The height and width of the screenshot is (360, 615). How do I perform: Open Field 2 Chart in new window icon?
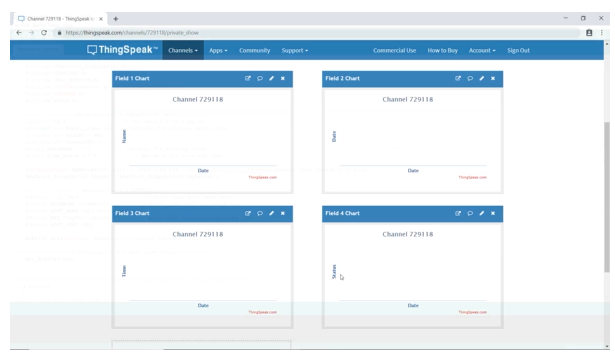pos(458,78)
